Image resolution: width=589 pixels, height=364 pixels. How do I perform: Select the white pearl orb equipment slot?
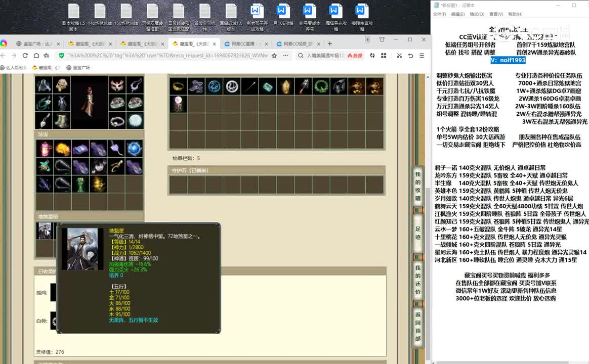(135, 120)
